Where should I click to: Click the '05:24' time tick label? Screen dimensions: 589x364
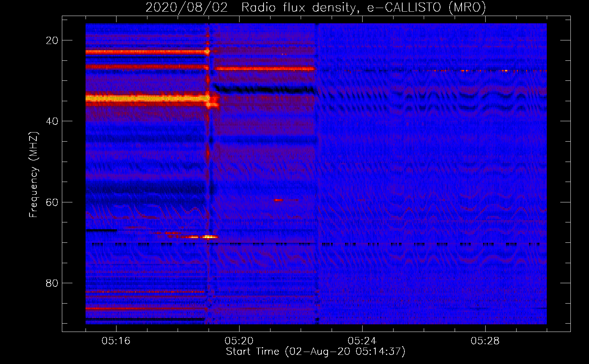pos(362,341)
